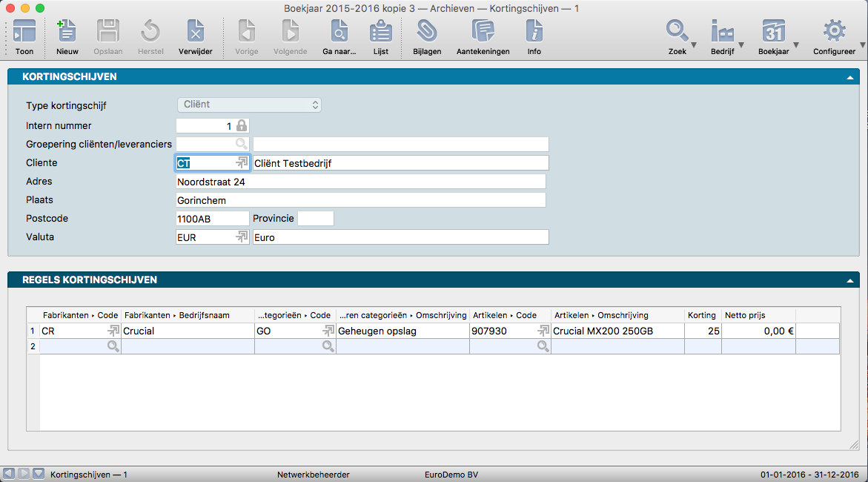
Task: Click the Provincie input field
Action: [316, 218]
